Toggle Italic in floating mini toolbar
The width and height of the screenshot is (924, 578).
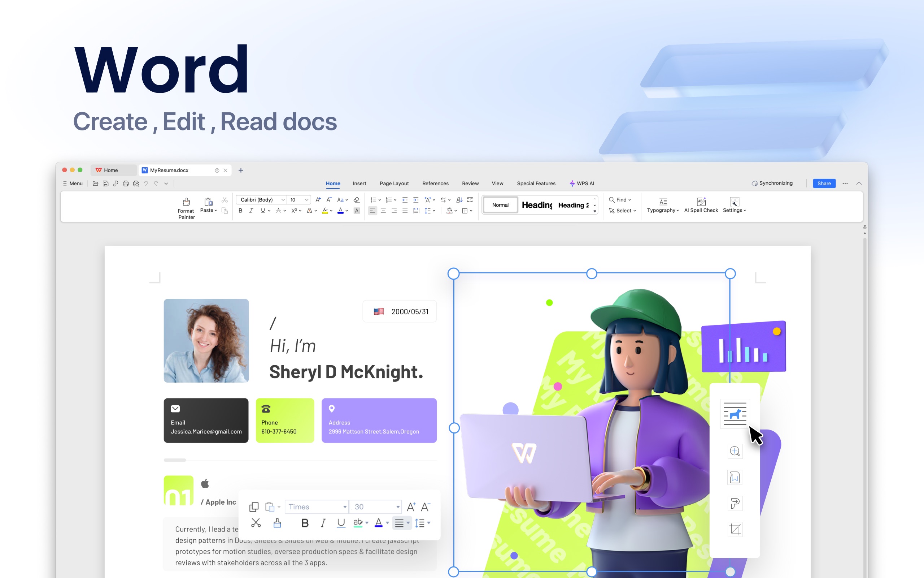(x=323, y=523)
